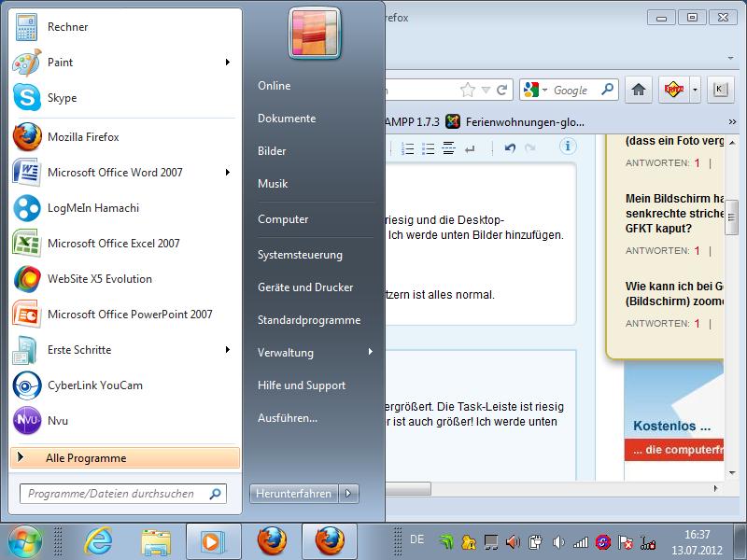Screen dimensions: 747x560
Task: Click the horizontal scrollbar thumb in Firefox
Action: click(x=408, y=488)
